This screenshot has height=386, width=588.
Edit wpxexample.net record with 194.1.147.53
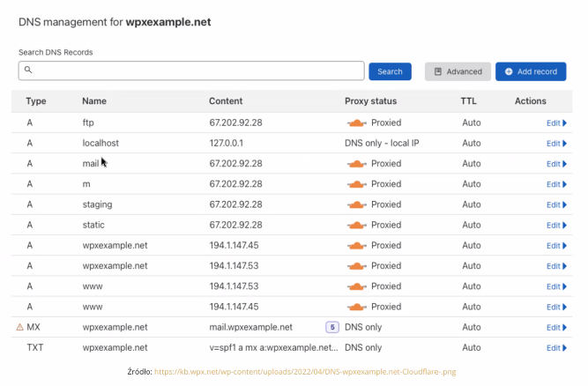point(556,266)
